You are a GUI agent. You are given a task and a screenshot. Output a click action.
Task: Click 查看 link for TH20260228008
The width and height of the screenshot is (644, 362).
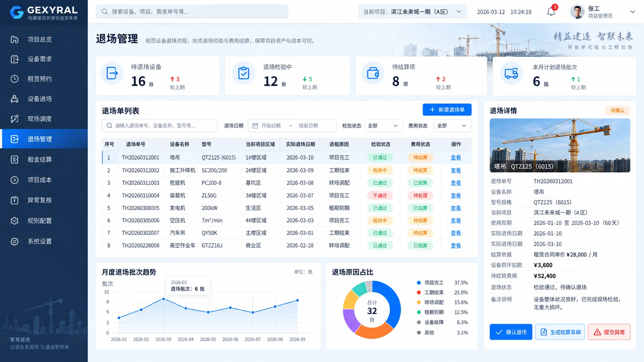pos(456,245)
